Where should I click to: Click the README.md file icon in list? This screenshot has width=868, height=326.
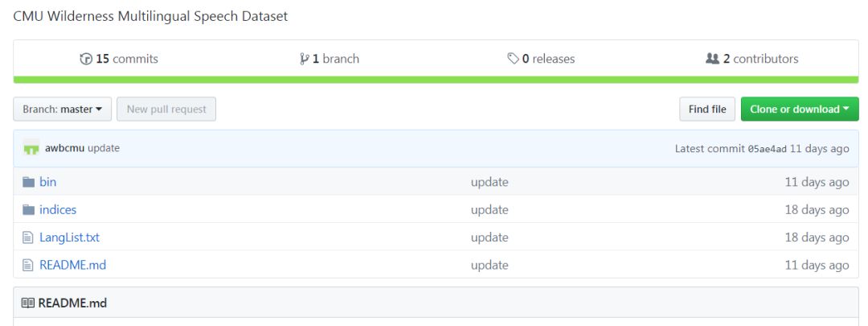[x=27, y=265]
